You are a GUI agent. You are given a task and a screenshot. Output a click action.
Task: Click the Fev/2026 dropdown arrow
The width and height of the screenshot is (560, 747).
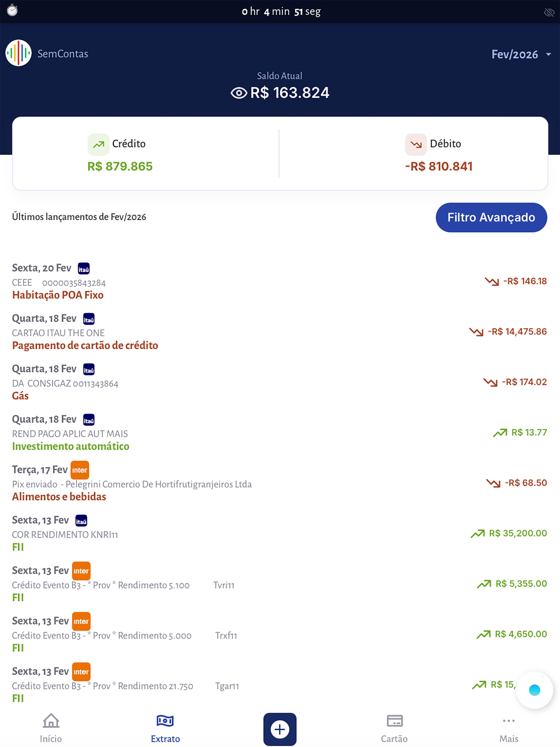549,54
